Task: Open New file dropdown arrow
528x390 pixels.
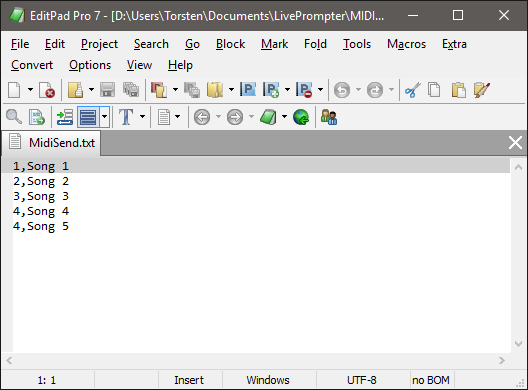Action: click(x=30, y=90)
